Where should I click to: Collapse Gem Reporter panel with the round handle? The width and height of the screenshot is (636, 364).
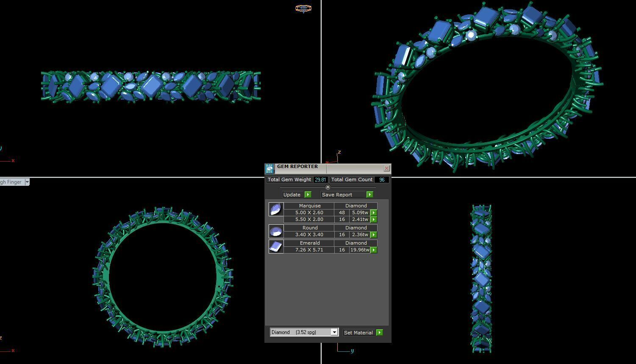tap(328, 187)
